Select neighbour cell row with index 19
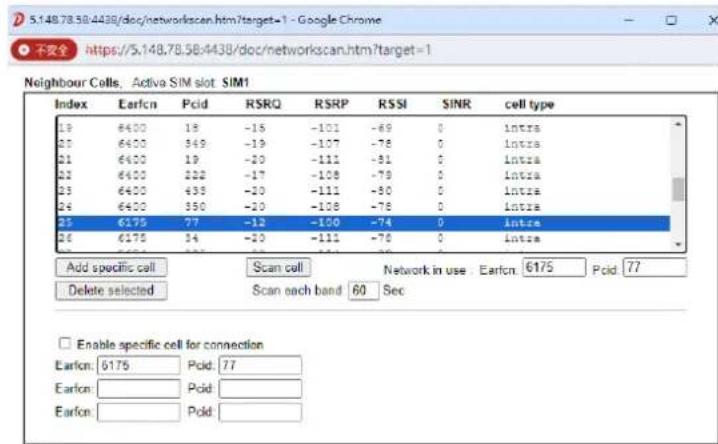The width and height of the screenshot is (718, 444). coord(364,128)
